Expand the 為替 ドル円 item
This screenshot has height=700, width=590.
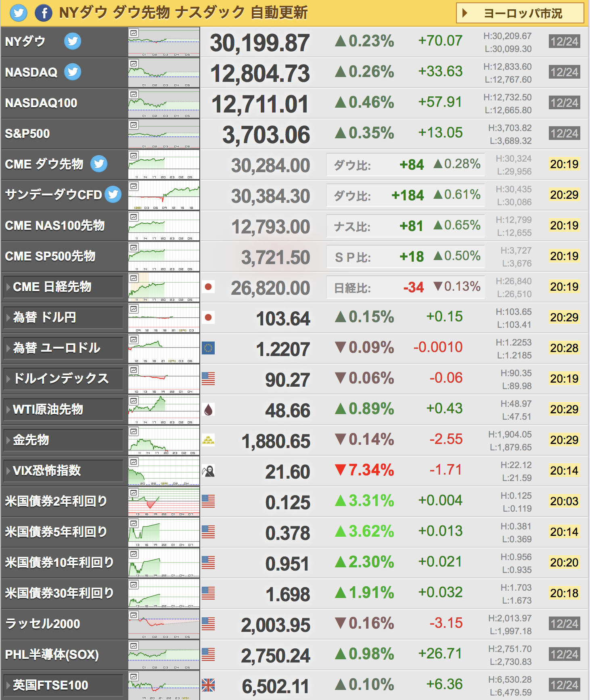click(63, 318)
